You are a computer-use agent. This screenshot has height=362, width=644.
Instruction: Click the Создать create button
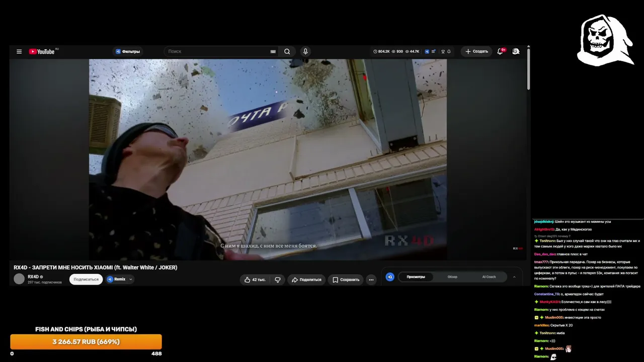tap(476, 51)
